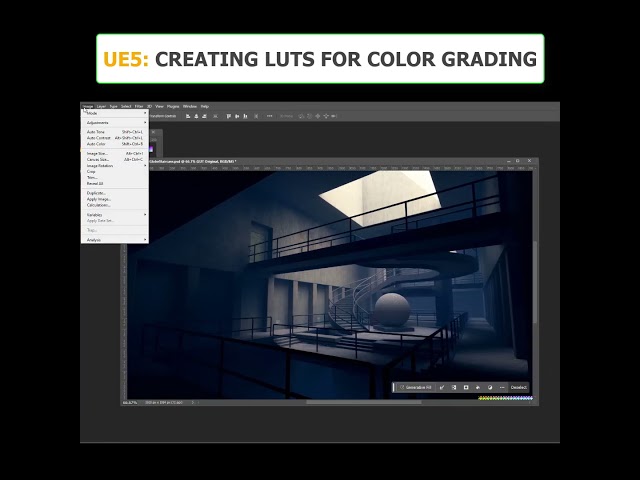Viewport: 640px width, 480px height.
Task: Open the View menu
Action: click(159, 107)
